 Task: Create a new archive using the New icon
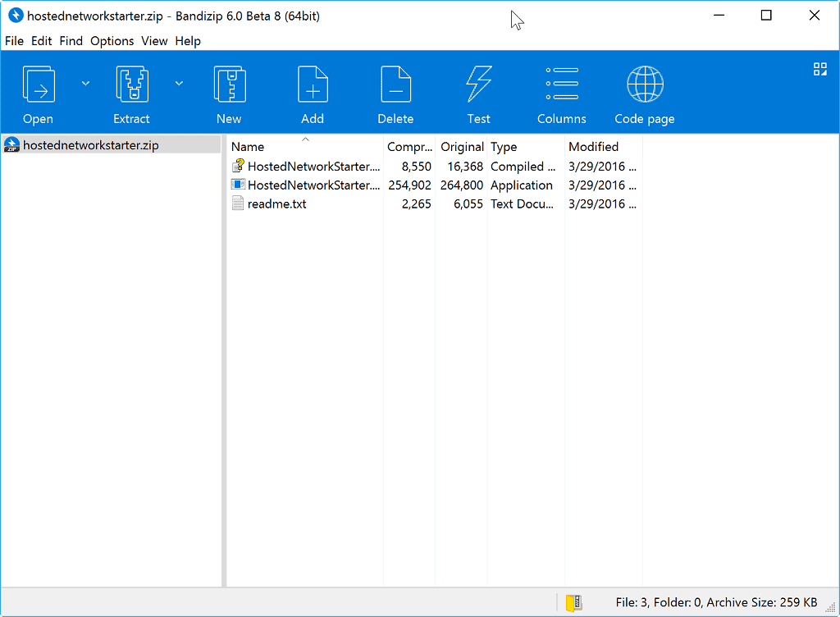tap(229, 90)
